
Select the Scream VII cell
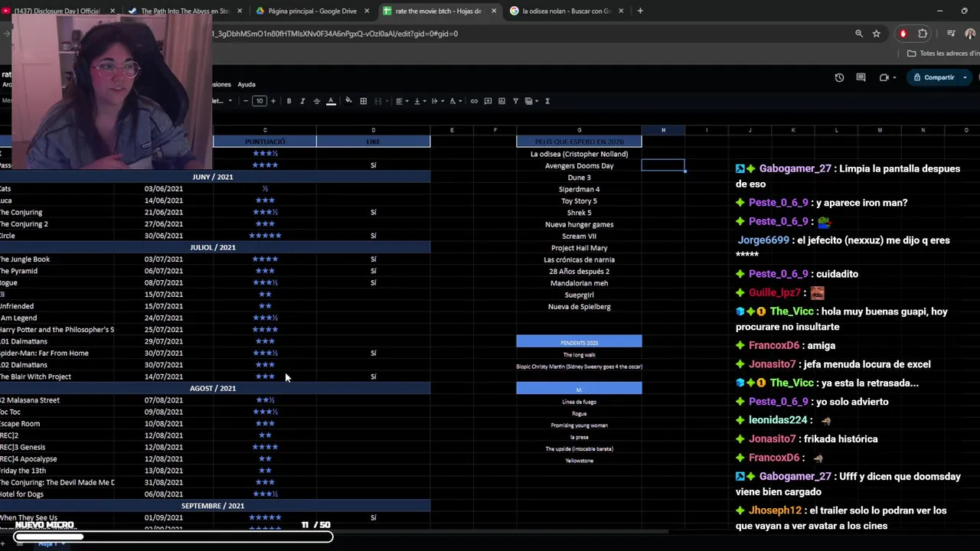tap(579, 236)
